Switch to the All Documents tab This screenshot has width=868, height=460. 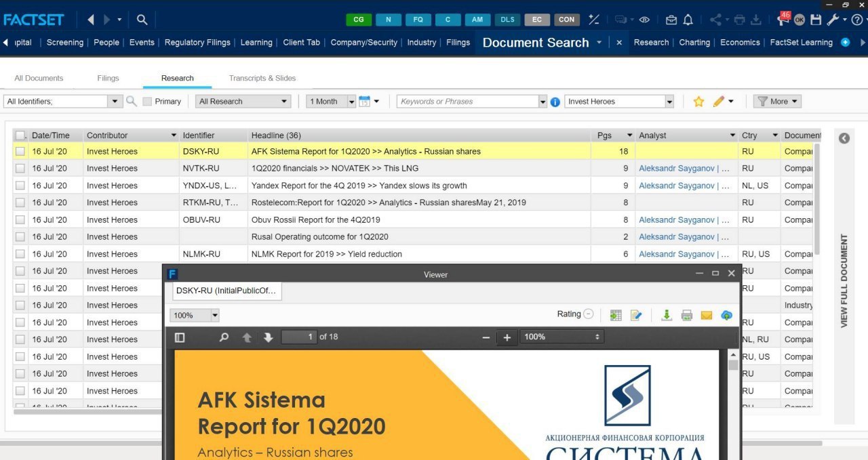click(39, 78)
